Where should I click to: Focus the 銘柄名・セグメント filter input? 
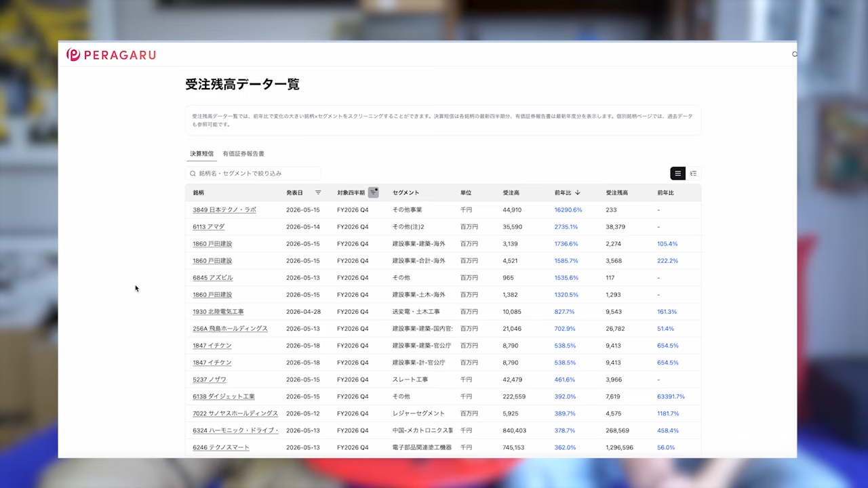[x=253, y=174]
